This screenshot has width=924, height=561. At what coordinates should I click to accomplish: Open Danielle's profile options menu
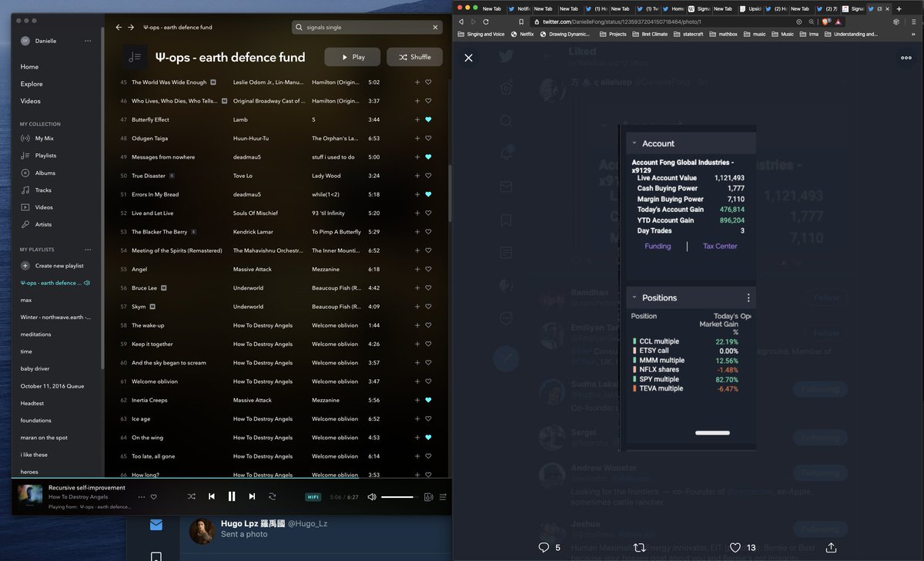tap(88, 41)
